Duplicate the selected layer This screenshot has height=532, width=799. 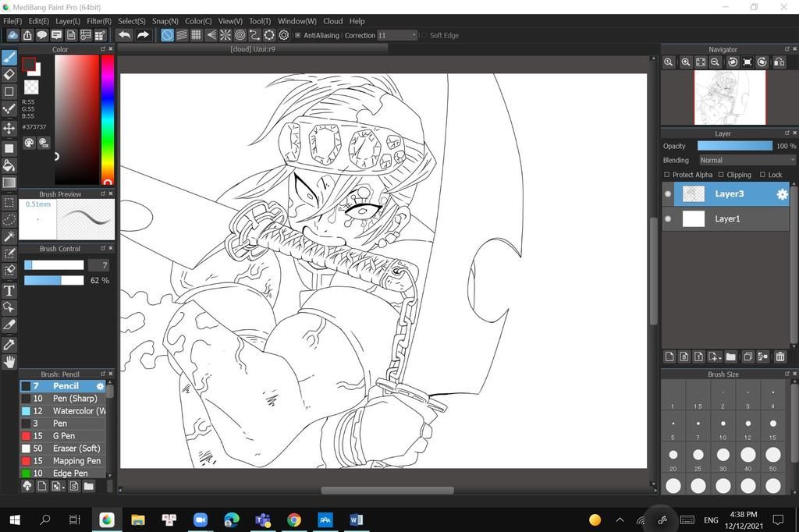[748, 356]
